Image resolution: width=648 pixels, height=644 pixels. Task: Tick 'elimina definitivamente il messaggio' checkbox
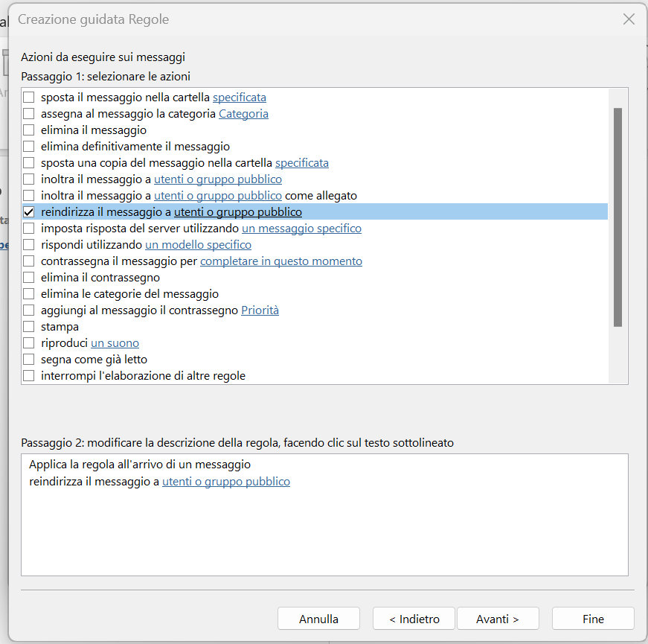tap(28, 147)
